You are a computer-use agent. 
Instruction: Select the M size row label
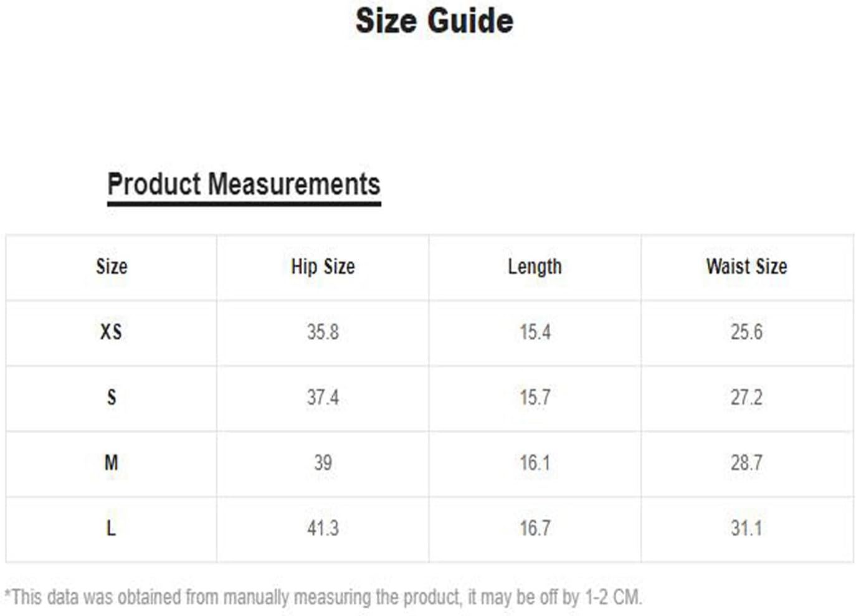click(111, 463)
